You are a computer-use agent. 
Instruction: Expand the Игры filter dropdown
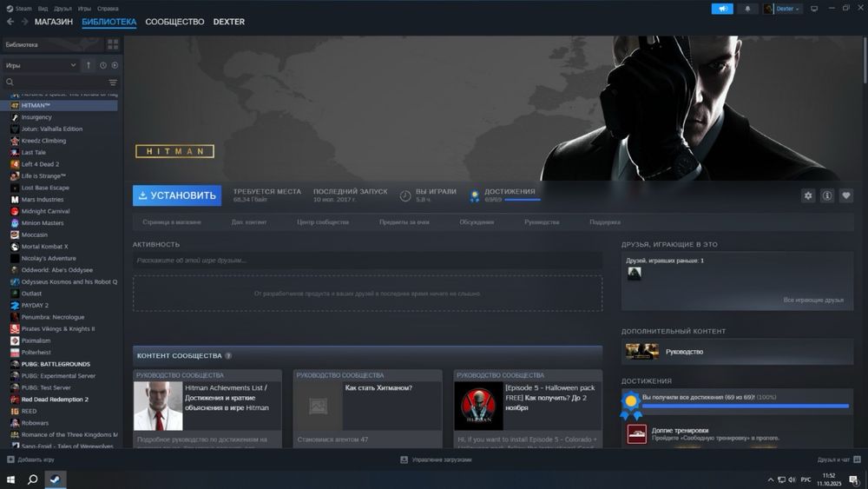click(x=41, y=65)
